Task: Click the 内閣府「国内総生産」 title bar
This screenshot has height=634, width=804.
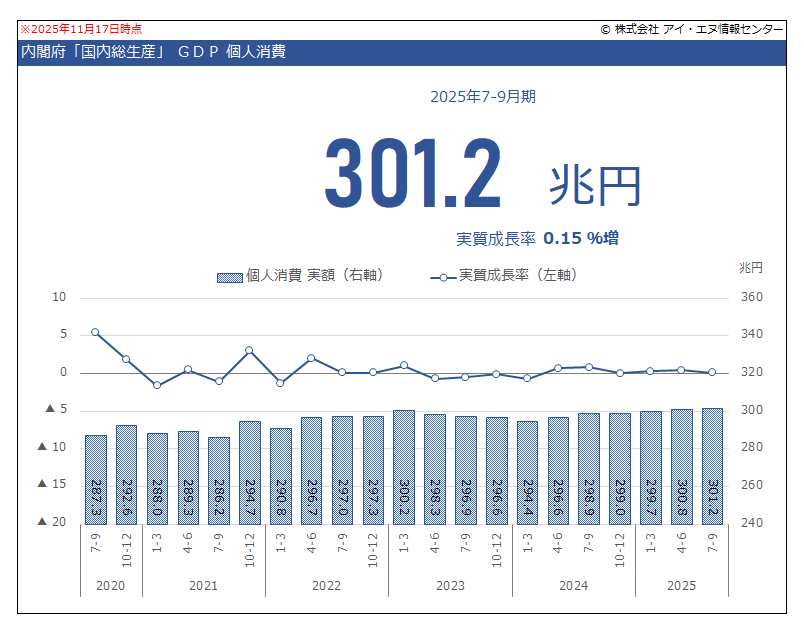Action: (x=152, y=52)
